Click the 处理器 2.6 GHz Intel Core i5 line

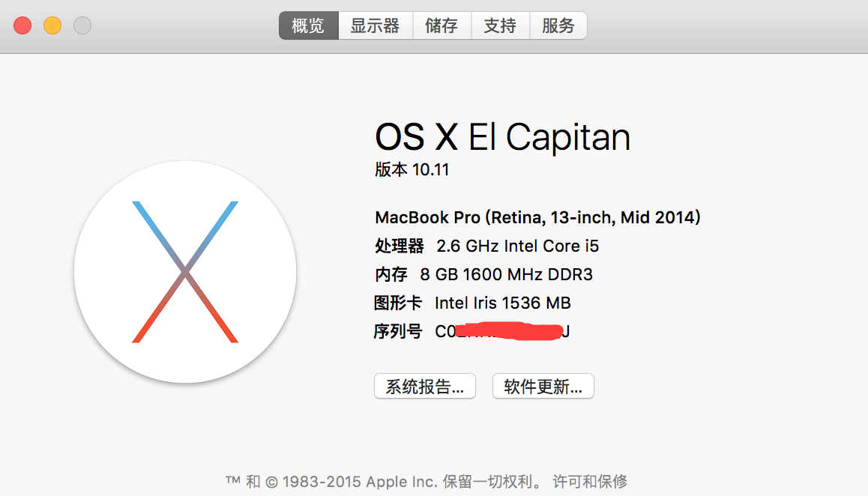pos(486,246)
